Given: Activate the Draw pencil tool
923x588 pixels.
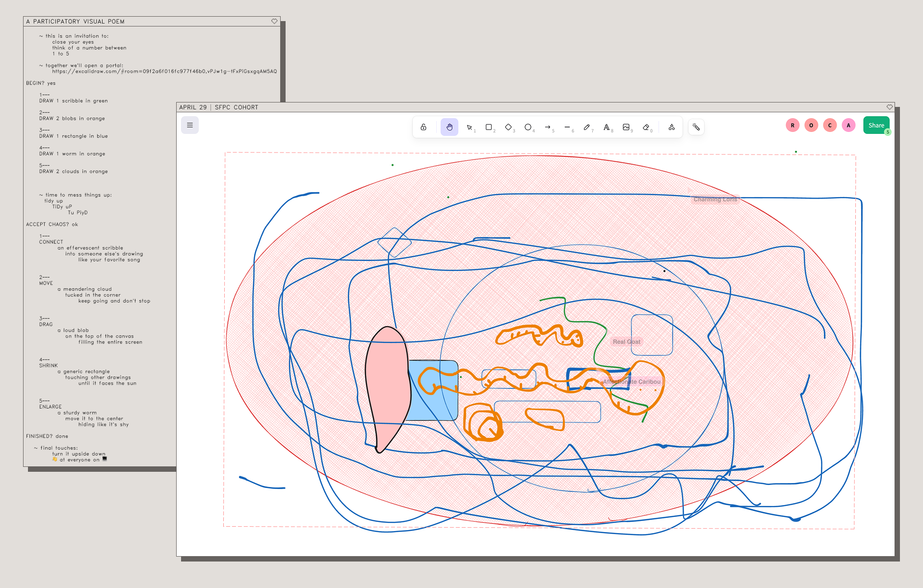Looking at the screenshot, I should pos(587,127).
